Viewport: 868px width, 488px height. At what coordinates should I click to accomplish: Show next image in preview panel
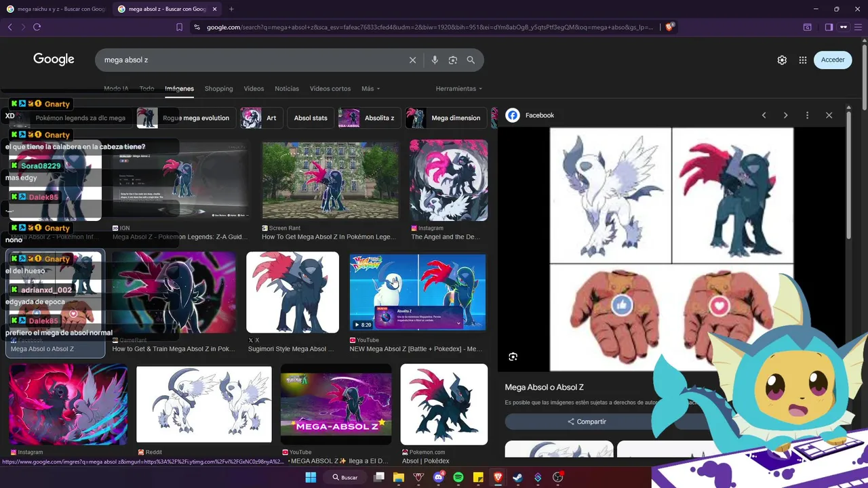tap(786, 115)
